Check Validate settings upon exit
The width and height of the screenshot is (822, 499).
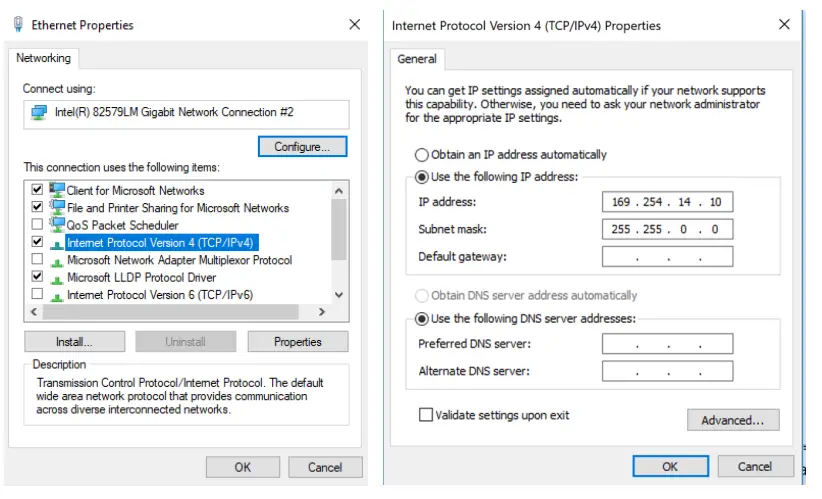[426, 414]
